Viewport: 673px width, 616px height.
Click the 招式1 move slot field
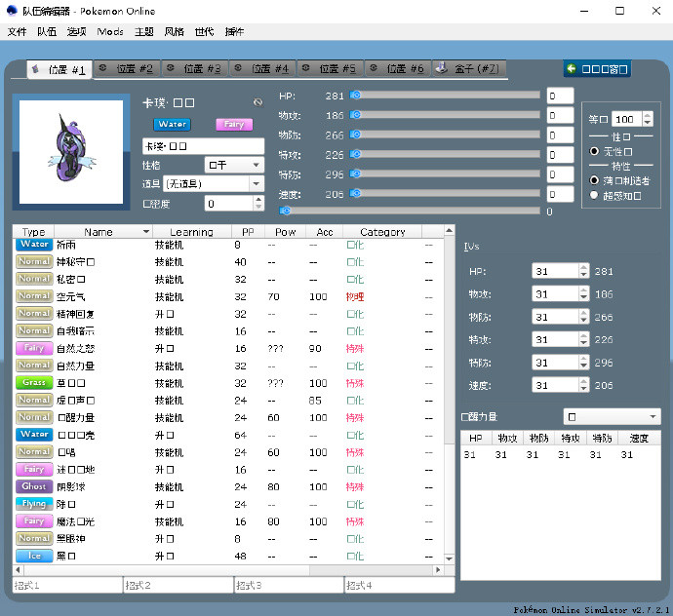[67, 585]
